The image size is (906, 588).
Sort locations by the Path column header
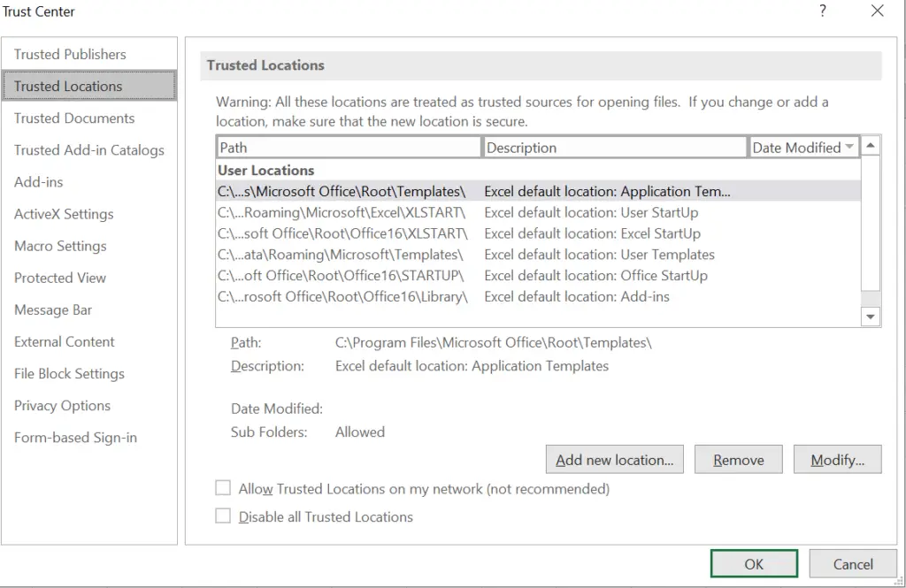(x=349, y=147)
